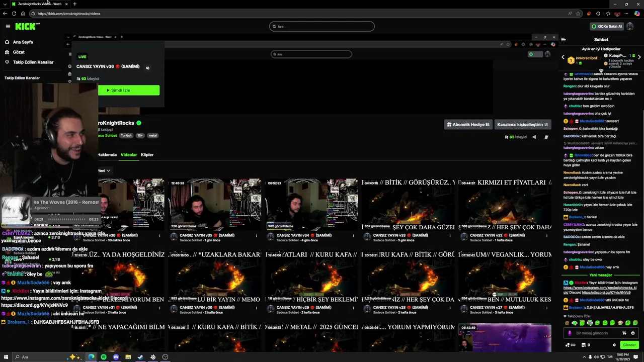Open the emoji picker in chat input
Image resolution: width=644 pixels, height=362 pixels.
(x=633, y=333)
